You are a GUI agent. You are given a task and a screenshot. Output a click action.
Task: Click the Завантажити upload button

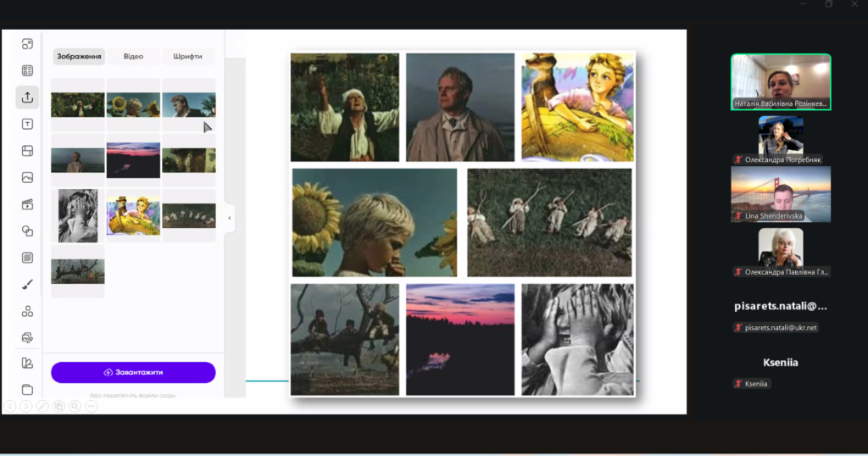(133, 372)
